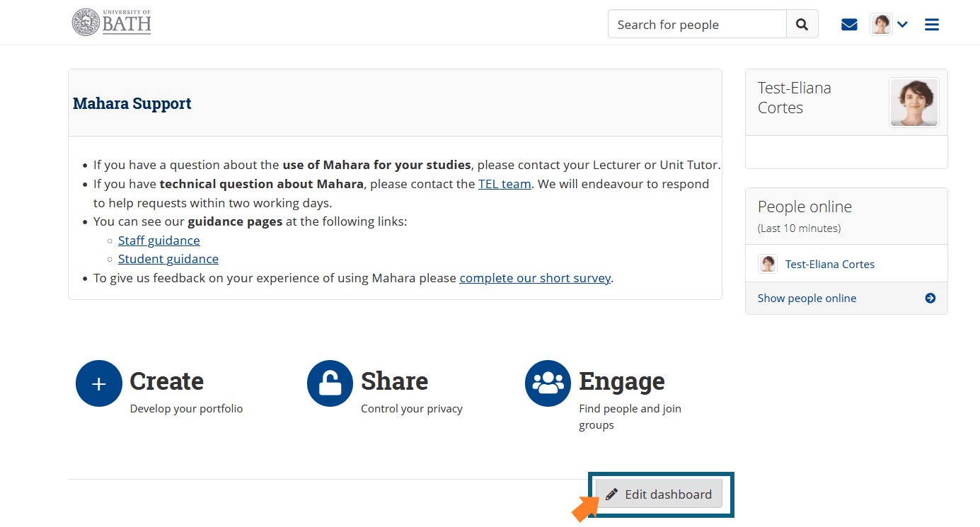Click the profile picture in the top bar
Viewport: 980px width, 527px height.
[880, 23]
